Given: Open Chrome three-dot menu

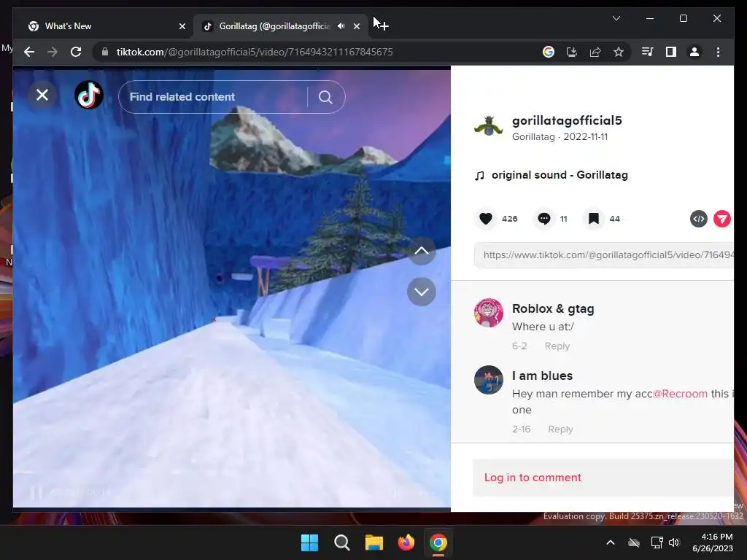Looking at the screenshot, I should point(718,52).
